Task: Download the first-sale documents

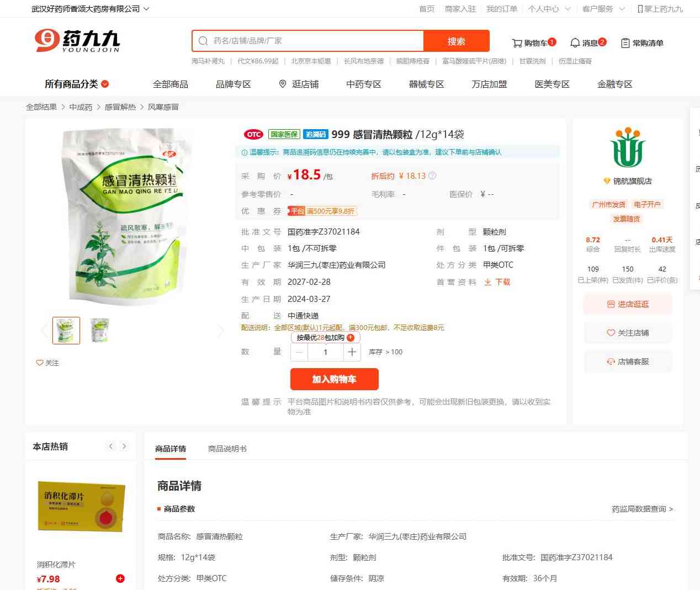Action: pos(497,282)
